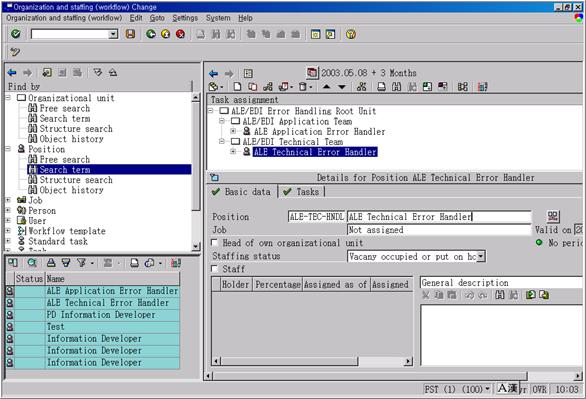Move item up with black up arrow
This screenshot has width=586, height=399.
click(326, 87)
